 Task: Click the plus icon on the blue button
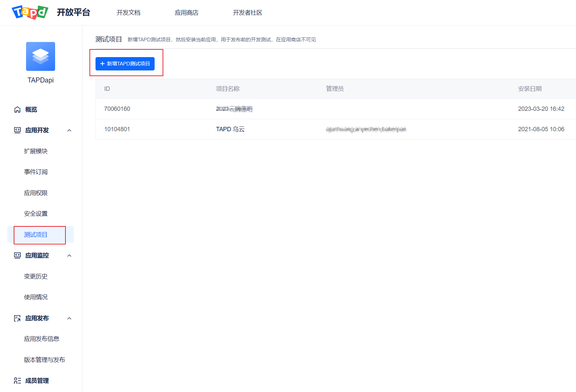(x=102, y=64)
